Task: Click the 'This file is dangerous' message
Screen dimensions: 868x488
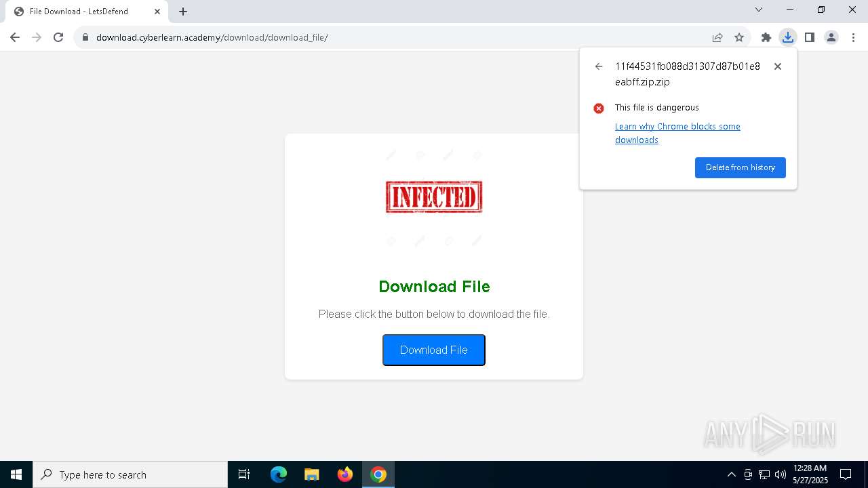Action: pos(656,107)
